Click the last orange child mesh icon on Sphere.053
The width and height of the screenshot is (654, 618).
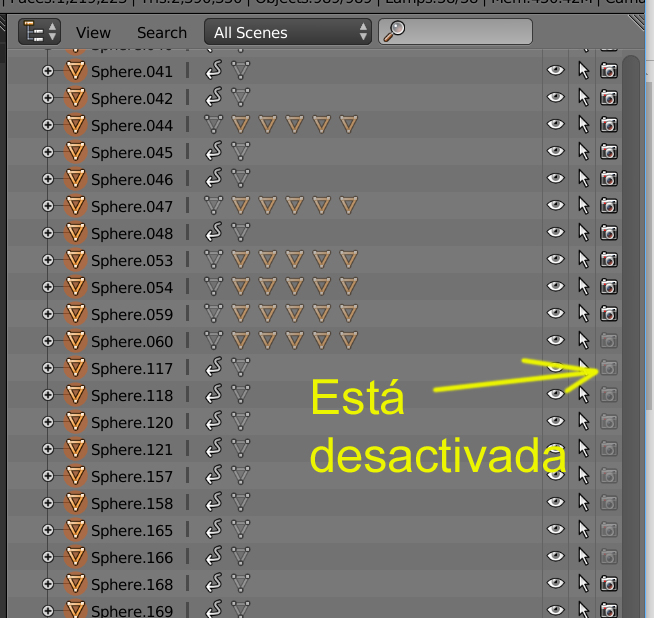[349, 259]
